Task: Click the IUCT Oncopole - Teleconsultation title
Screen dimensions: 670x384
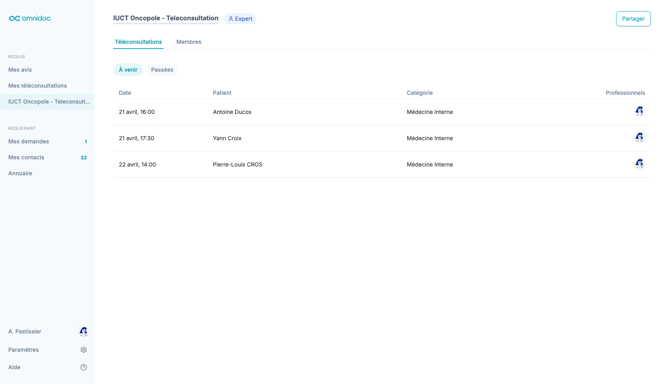Action: (x=165, y=18)
